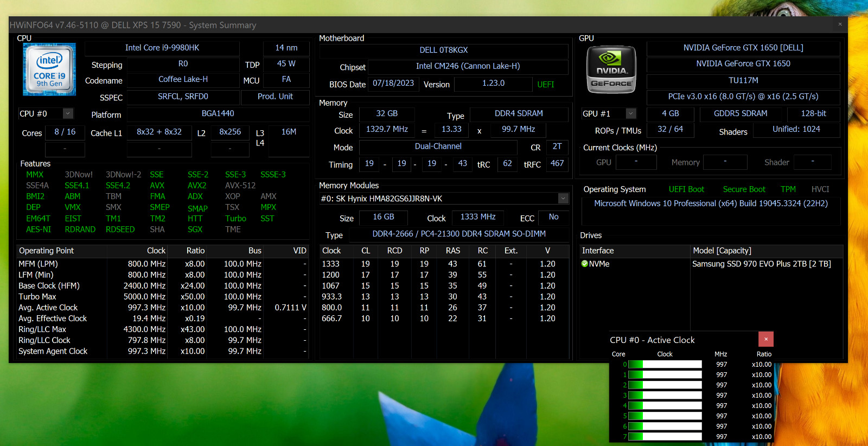Click the TPM indicator
This screenshot has width=868, height=446.
[x=788, y=189]
